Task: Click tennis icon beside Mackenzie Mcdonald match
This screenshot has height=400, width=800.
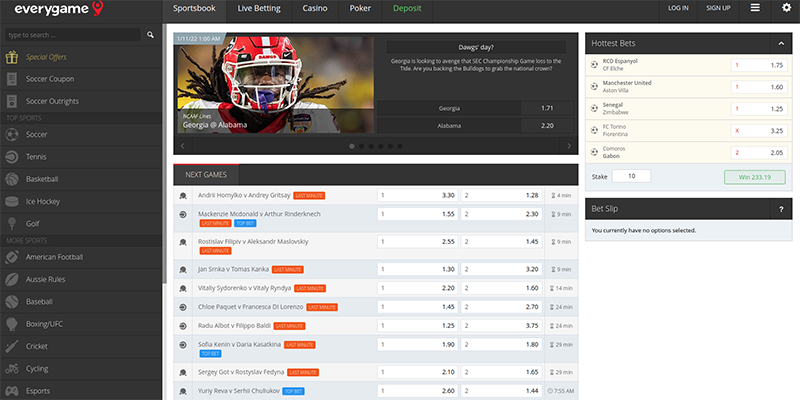Action: [183, 214]
